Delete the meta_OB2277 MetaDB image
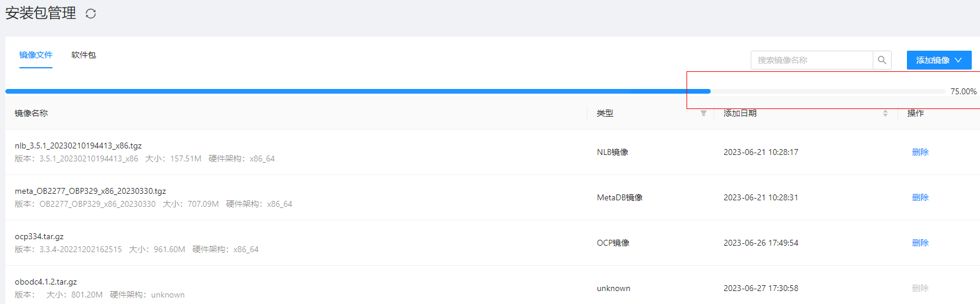980x304 pixels. [920, 197]
